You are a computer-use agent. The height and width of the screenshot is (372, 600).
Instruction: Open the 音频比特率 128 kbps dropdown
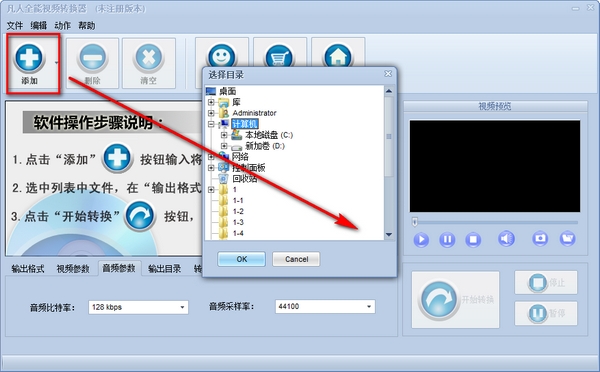coord(138,307)
